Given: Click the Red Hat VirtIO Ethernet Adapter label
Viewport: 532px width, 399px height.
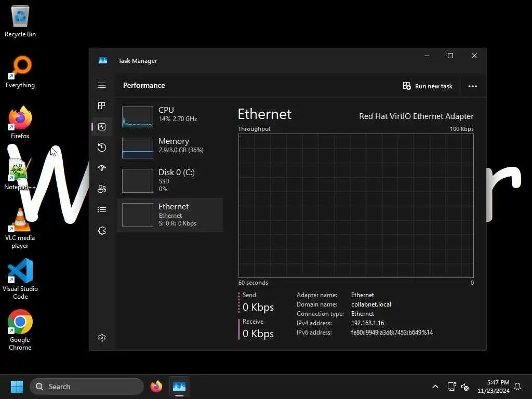Looking at the screenshot, I should coord(416,116).
